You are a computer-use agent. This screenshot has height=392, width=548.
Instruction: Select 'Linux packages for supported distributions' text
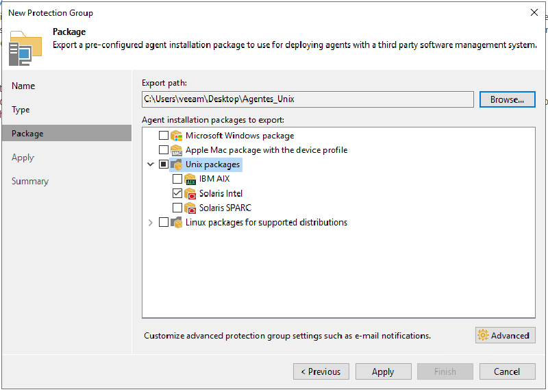coord(266,223)
